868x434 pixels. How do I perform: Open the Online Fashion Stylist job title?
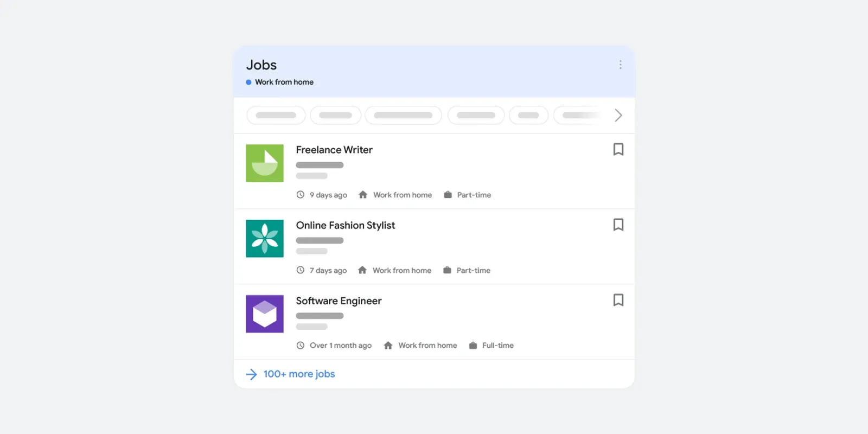(x=346, y=225)
